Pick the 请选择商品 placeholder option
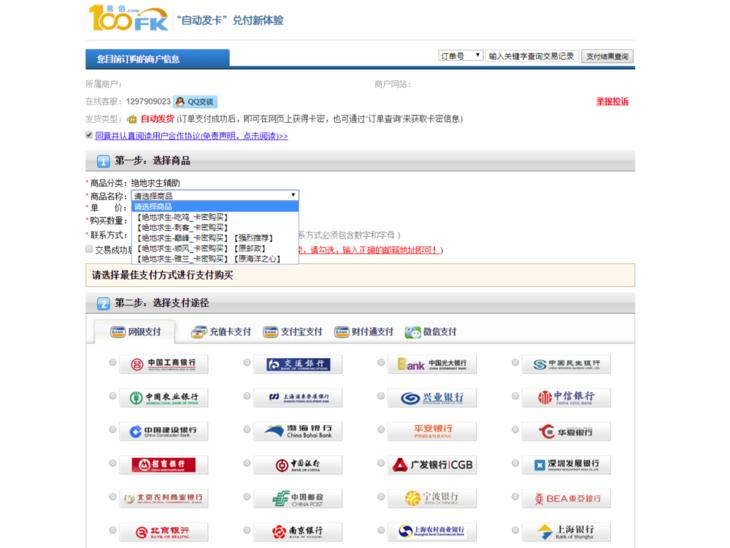Viewport: 730px width, 548px height. [215, 206]
